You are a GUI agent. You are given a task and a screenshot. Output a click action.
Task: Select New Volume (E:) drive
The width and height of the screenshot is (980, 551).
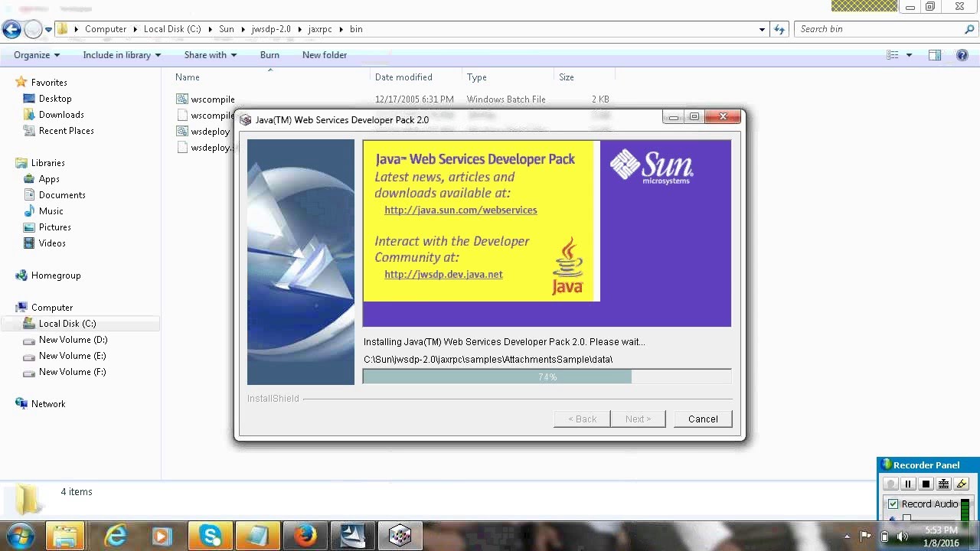72,356
